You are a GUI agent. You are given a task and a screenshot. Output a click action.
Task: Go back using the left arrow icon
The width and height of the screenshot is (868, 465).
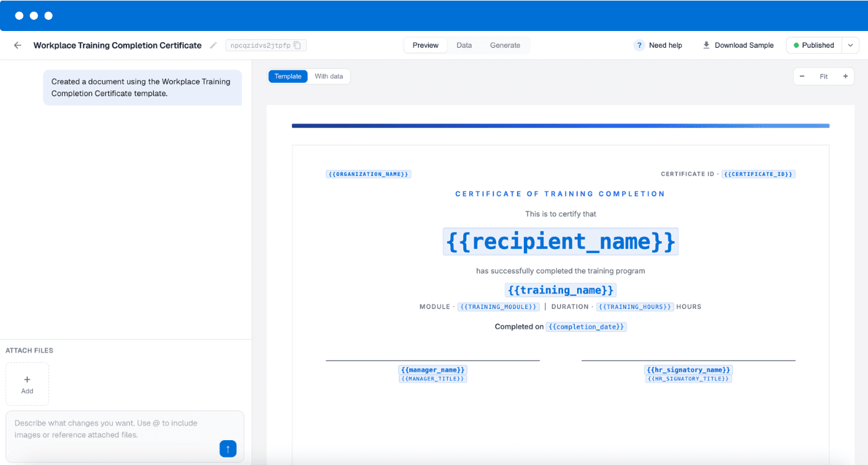[x=17, y=45]
